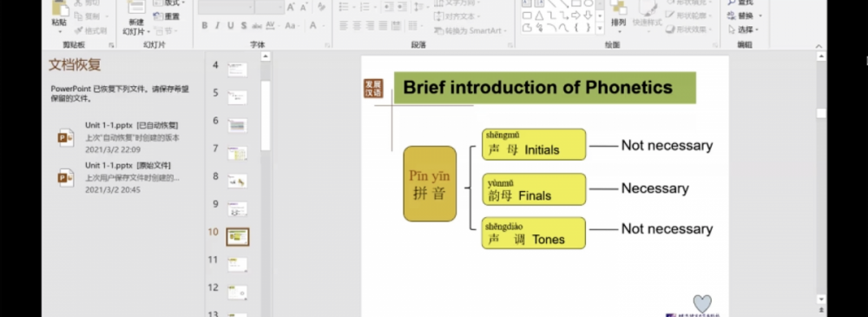Click the clear all formatting icon
The image size is (868, 317).
click(321, 7)
